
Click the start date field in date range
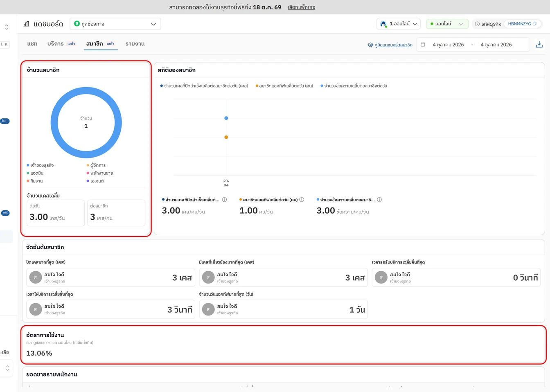[x=448, y=45]
